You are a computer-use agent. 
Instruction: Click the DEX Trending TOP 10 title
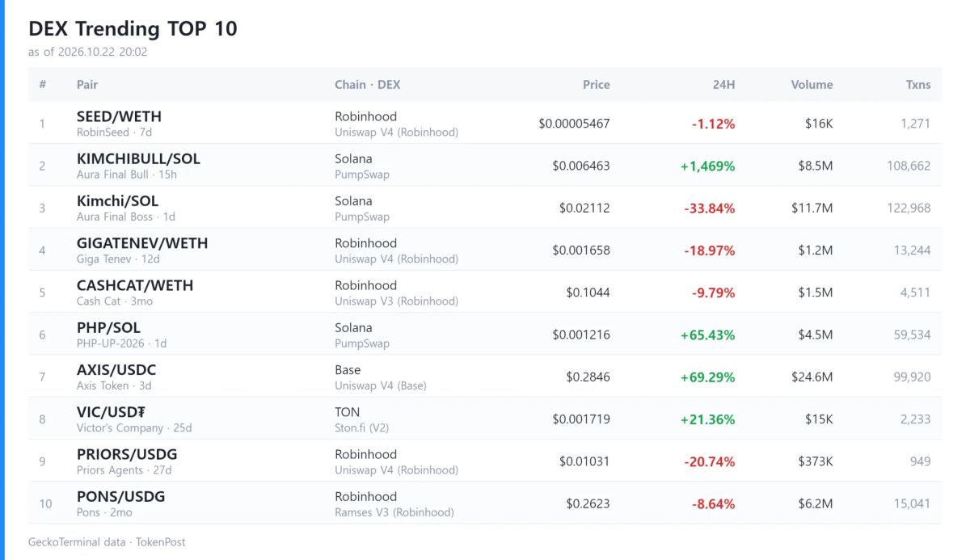tap(133, 28)
